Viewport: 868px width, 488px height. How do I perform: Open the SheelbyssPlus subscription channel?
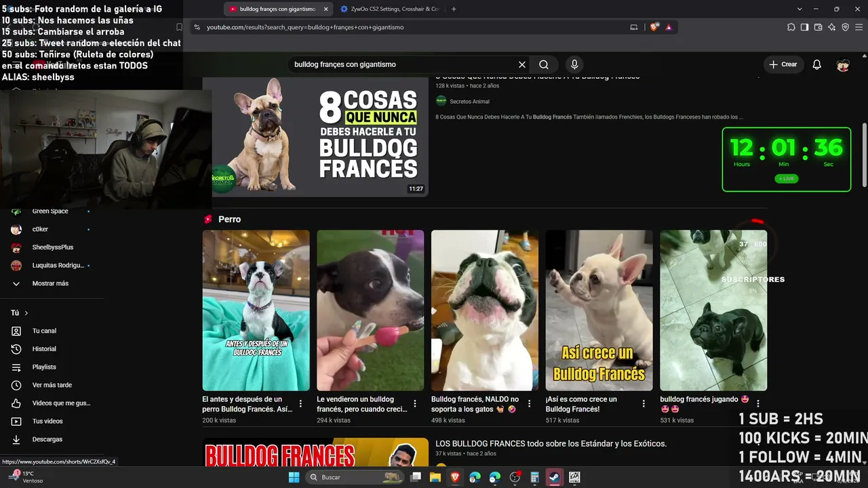(x=52, y=247)
